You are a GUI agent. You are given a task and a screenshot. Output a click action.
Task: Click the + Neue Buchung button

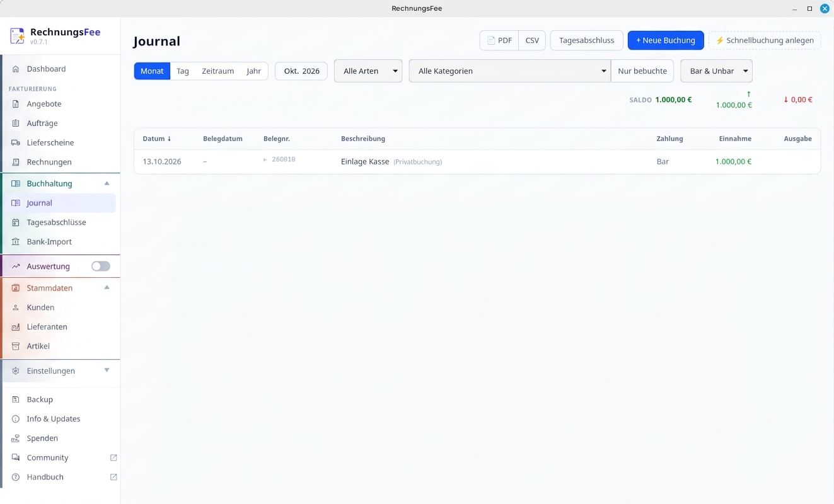666,40
